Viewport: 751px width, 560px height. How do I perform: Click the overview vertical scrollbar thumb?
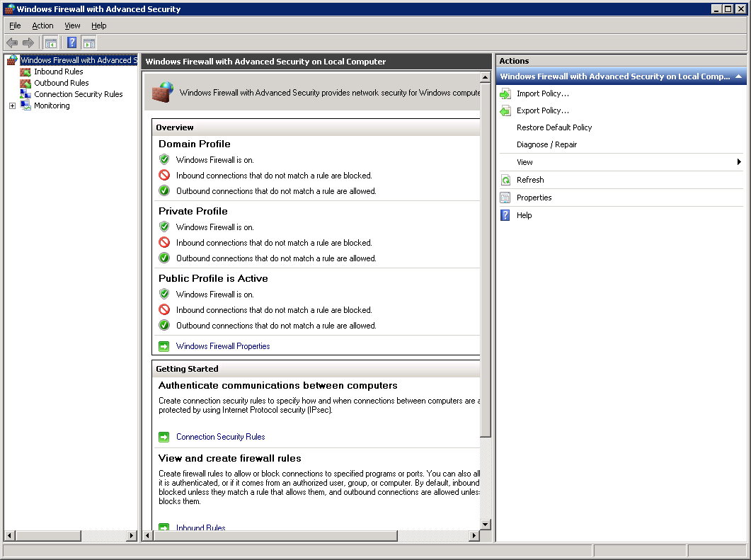[485, 259]
